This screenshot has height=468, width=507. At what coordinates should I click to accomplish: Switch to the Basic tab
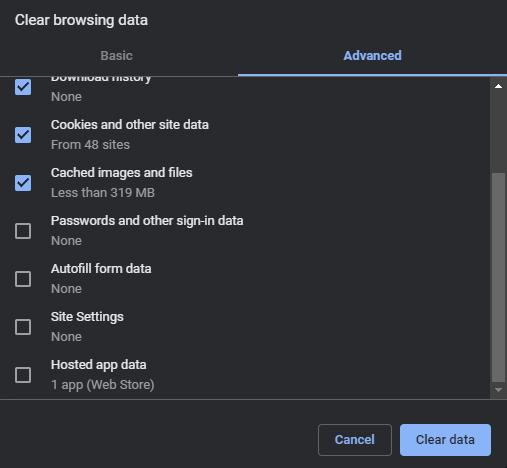tap(117, 56)
